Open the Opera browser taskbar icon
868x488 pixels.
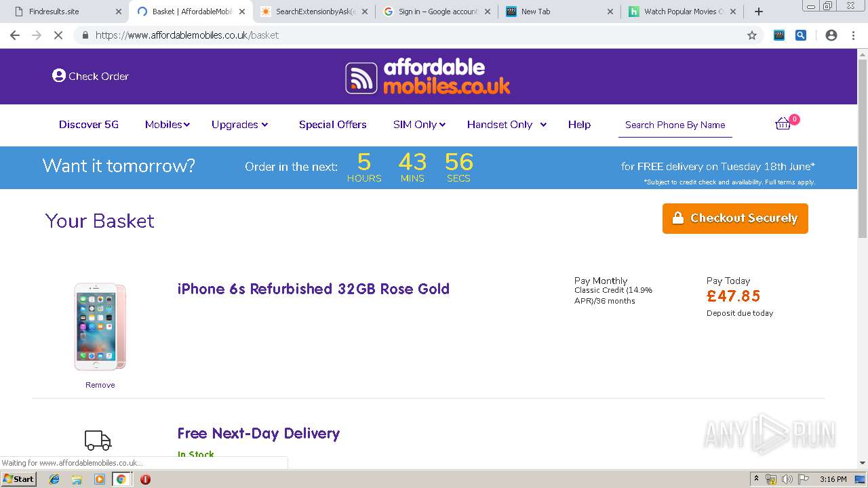pyautogui.click(x=145, y=479)
